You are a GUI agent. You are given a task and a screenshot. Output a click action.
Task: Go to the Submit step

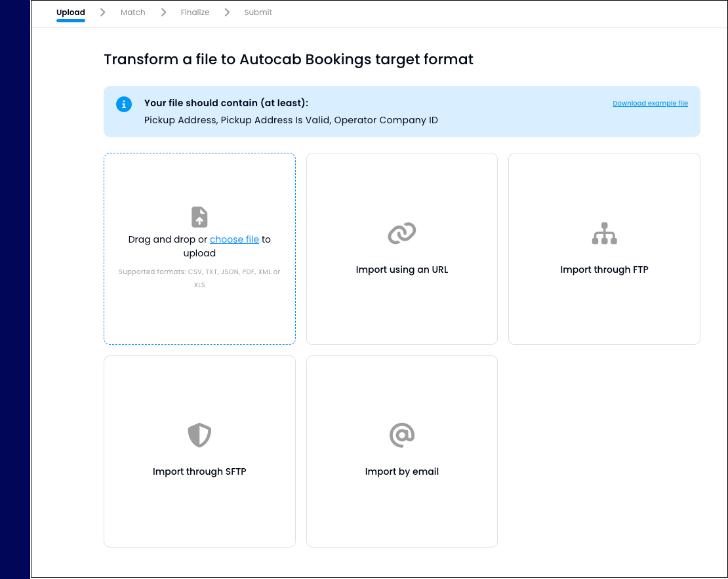258,12
